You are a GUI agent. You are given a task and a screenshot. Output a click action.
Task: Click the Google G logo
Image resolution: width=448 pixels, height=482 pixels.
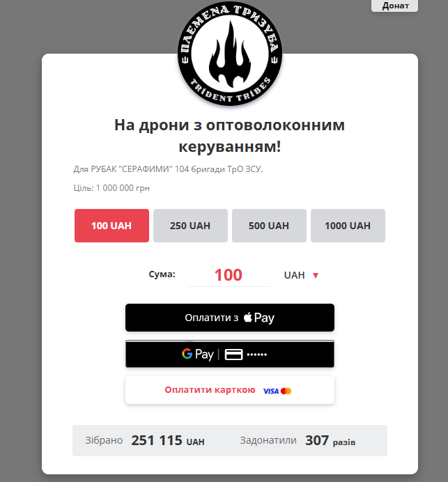click(187, 354)
